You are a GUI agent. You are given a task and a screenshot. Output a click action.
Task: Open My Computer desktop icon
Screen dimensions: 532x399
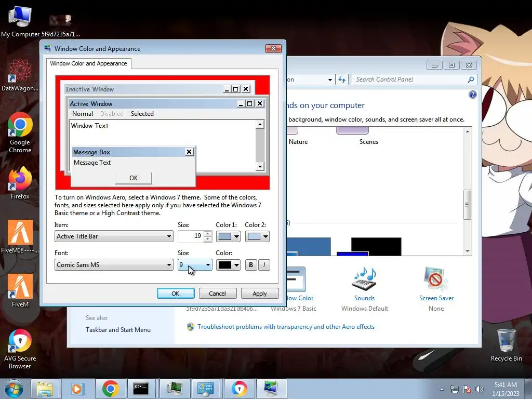tap(20, 21)
